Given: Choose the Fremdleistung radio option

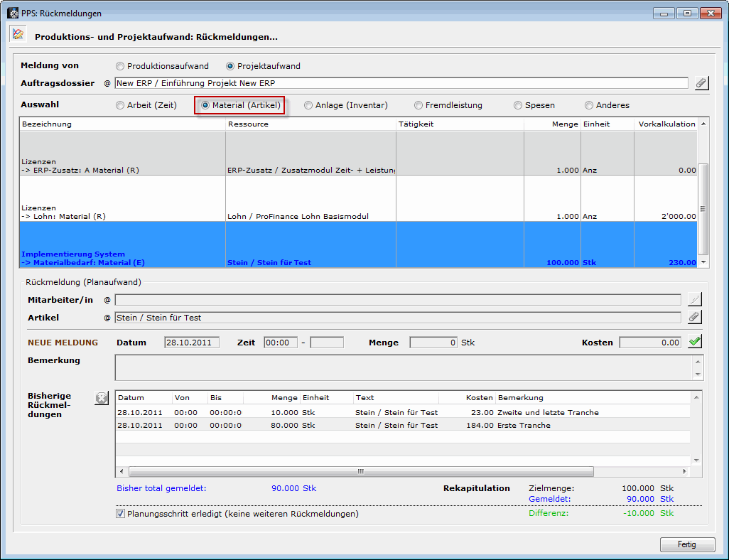Looking at the screenshot, I should pos(418,105).
